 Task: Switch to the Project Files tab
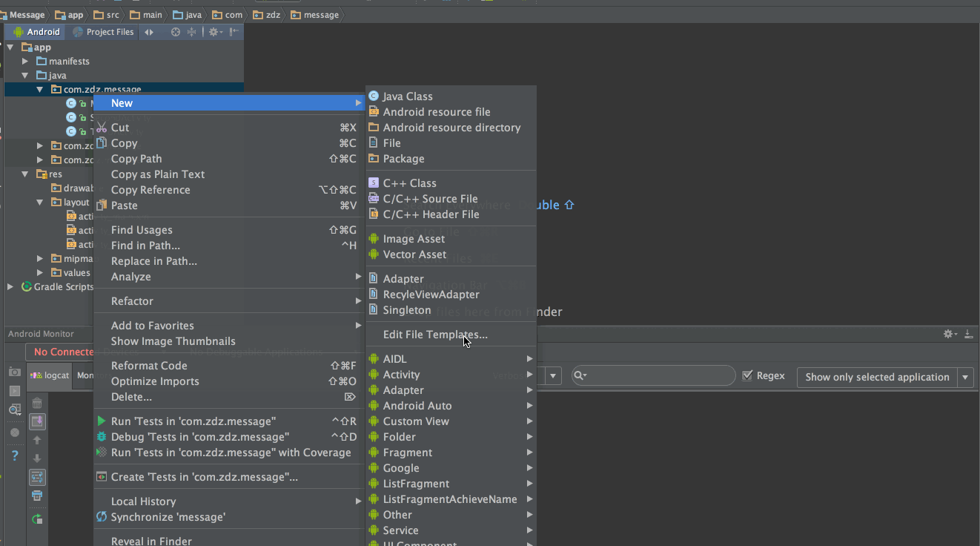[104, 32]
